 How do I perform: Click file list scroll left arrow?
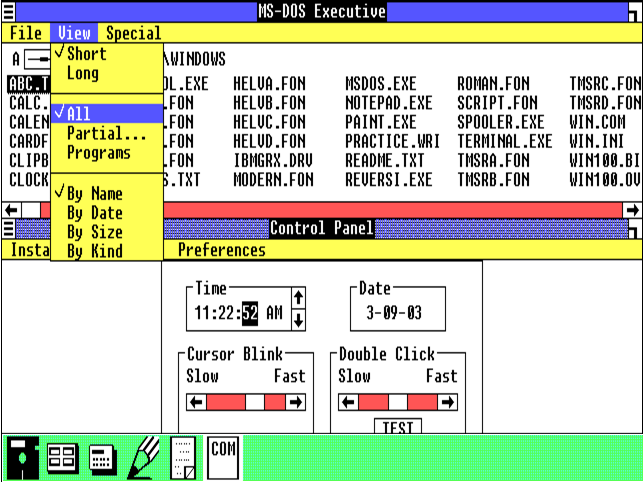(12, 210)
